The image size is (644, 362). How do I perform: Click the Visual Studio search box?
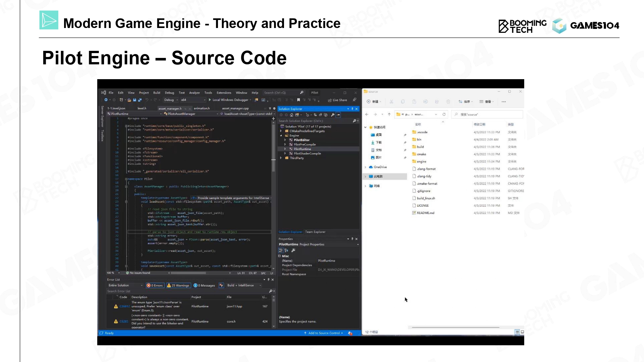click(x=284, y=93)
